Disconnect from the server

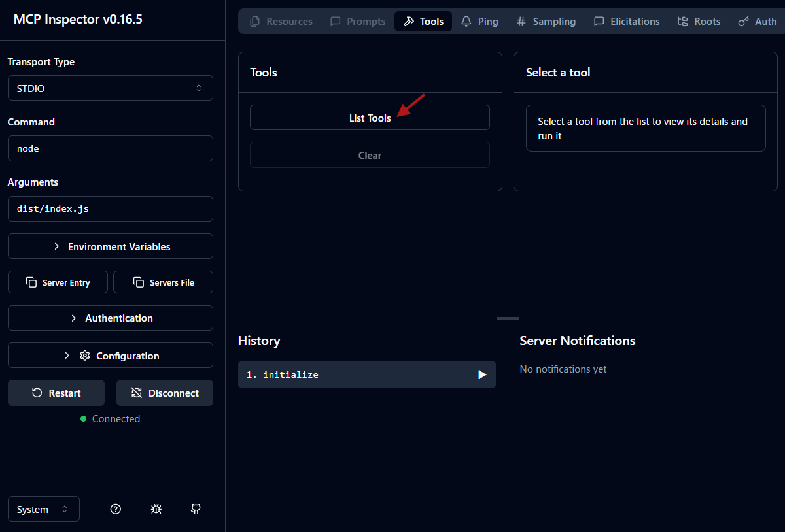165,393
